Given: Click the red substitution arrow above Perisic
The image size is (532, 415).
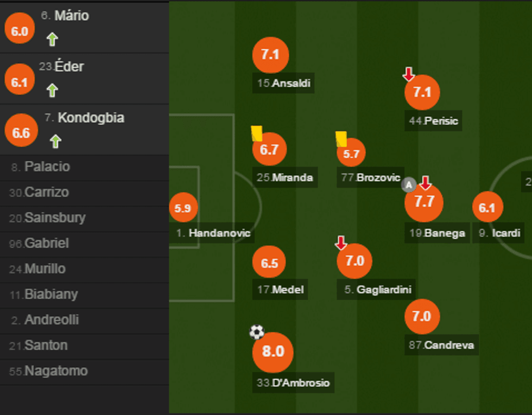Looking at the screenshot, I should [x=409, y=74].
